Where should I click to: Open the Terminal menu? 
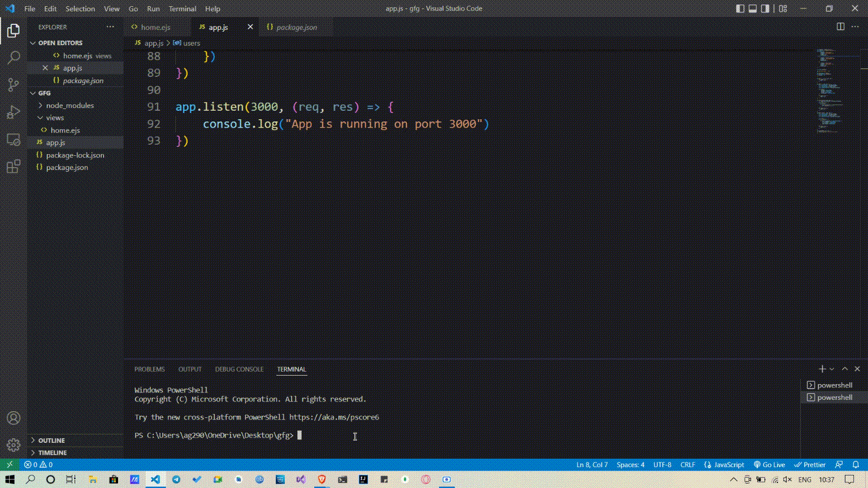(x=183, y=8)
